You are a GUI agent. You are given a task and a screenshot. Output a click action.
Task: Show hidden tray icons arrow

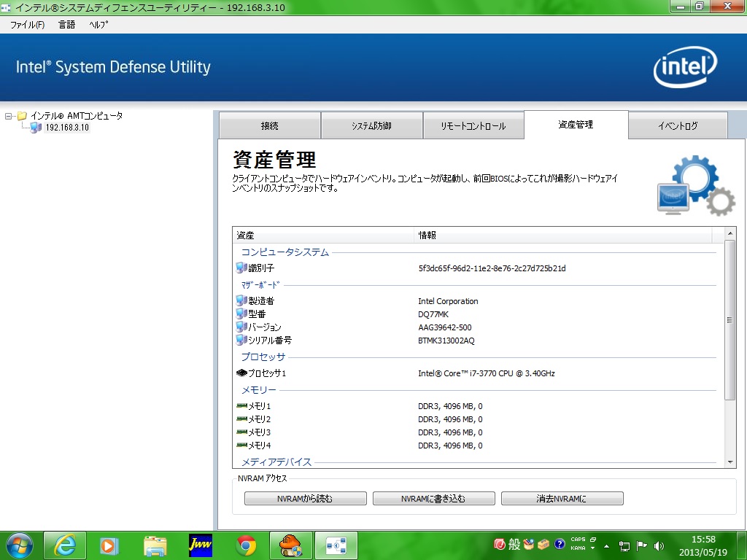click(x=606, y=546)
